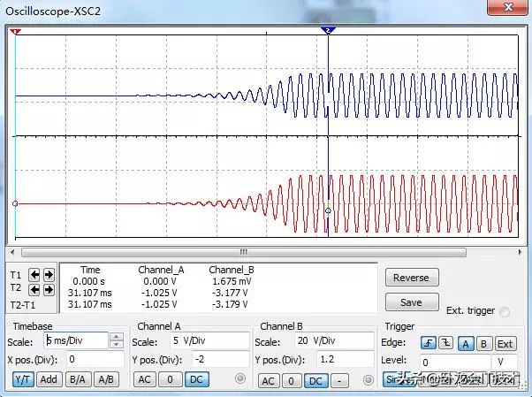This screenshot has height=397, width=532.
Task: Invert Channel B with minus button
Action: pos(339,381)
